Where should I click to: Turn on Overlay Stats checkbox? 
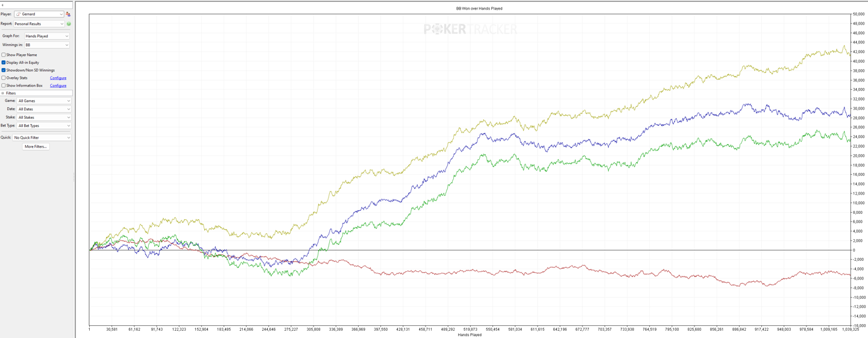(4, 78)
